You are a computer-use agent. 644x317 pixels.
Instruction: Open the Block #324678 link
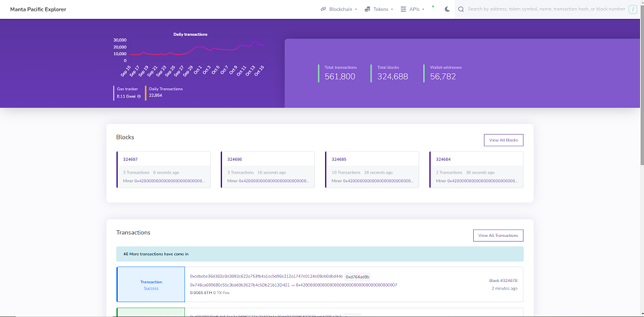pyautogui.click(x=503, y=280)
